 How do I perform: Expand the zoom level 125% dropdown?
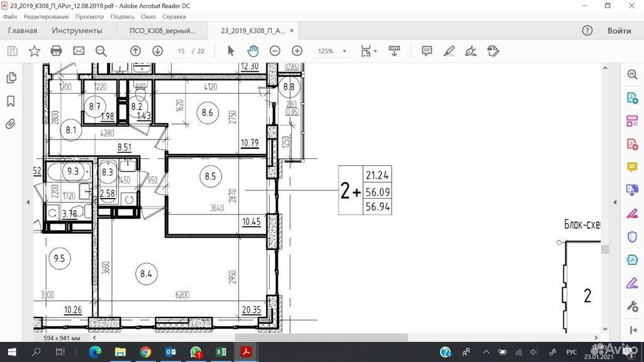(x=344, y=52)
